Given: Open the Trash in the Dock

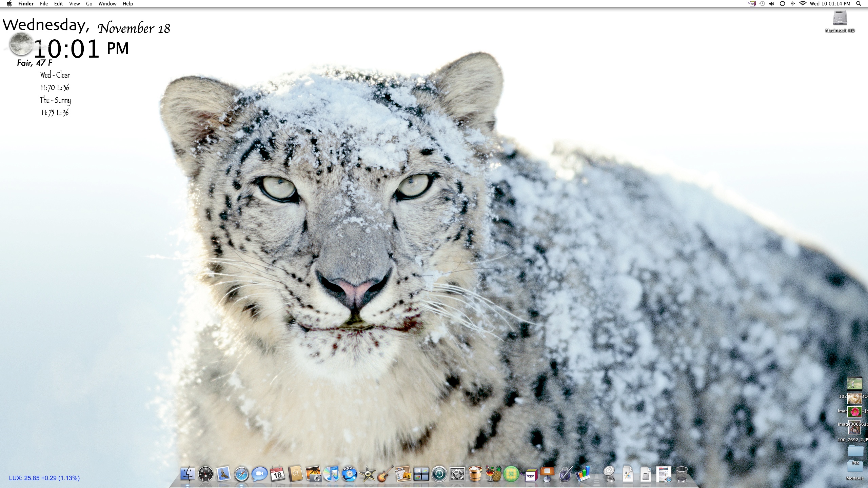Looking at the screenshot, I should tap(682, 473).
